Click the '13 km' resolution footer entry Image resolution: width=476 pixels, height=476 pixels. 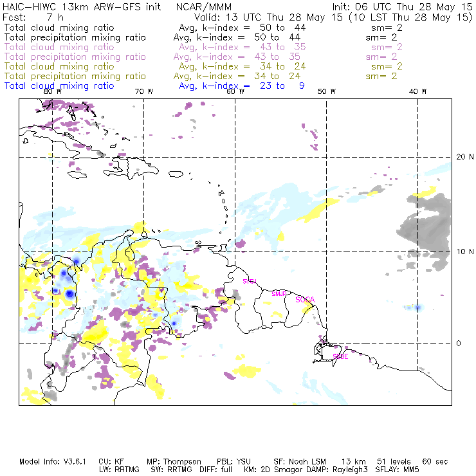tap(354, 462)
